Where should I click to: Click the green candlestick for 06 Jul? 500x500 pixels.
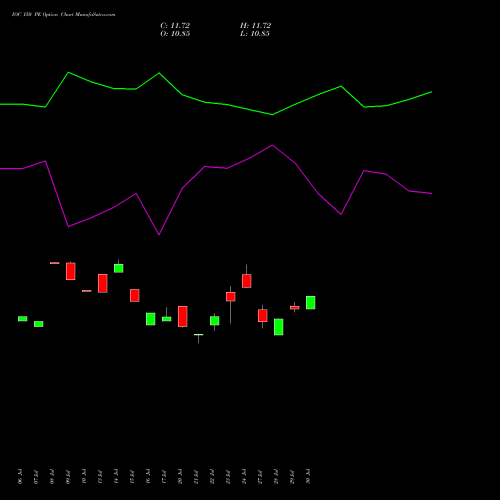[23, 319]
